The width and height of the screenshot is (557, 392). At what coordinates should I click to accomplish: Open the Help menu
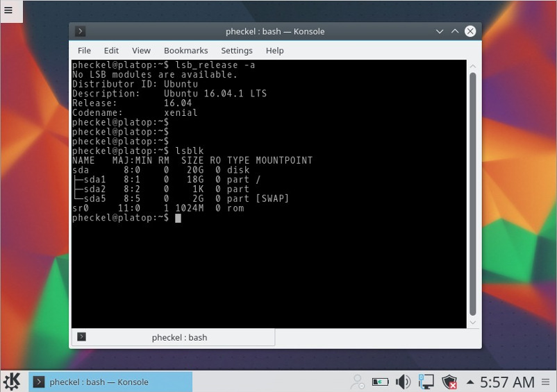(x=274, y=51)
